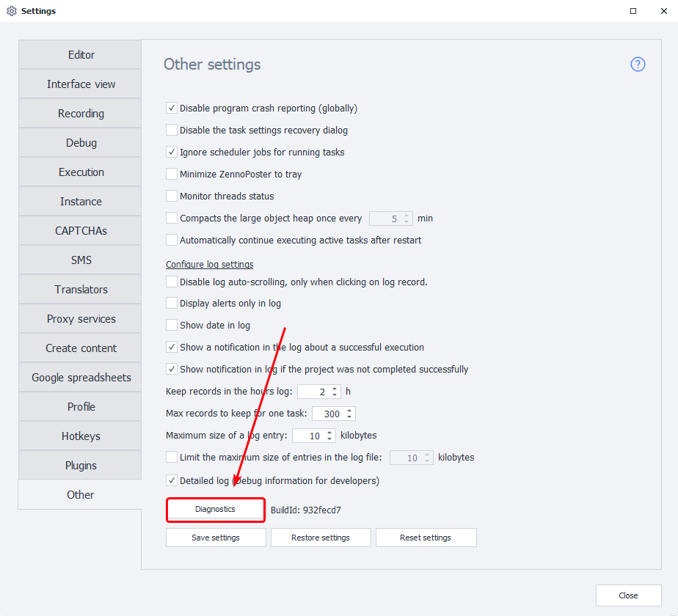Click the Settings gear icon in title bar
This screenshot has height=616, width=678.
(11, 11)
